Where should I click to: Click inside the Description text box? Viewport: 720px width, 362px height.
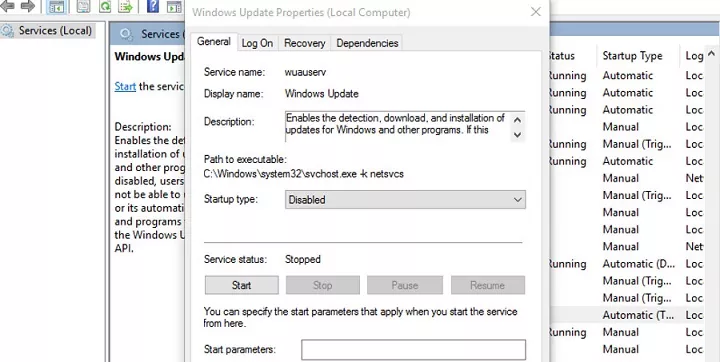[x=398, y=125]
